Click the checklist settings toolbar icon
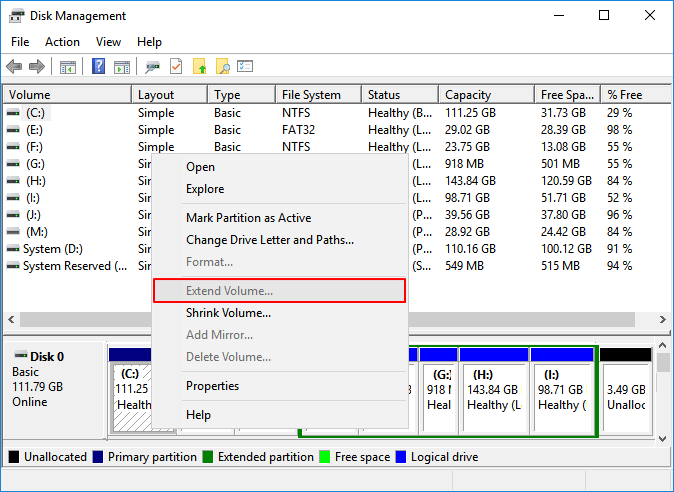The height and width of the screenshot is (492, 674). pyautogui.click(x=244, y=67)
